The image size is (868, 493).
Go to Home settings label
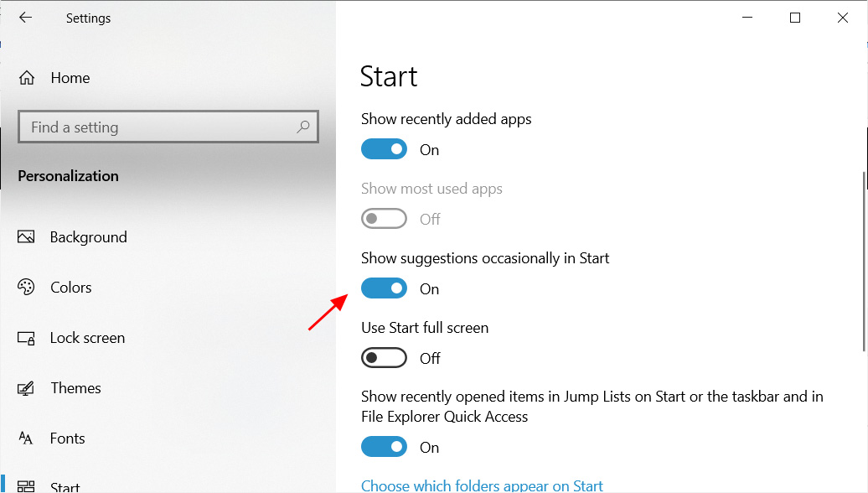coord(70,78)
